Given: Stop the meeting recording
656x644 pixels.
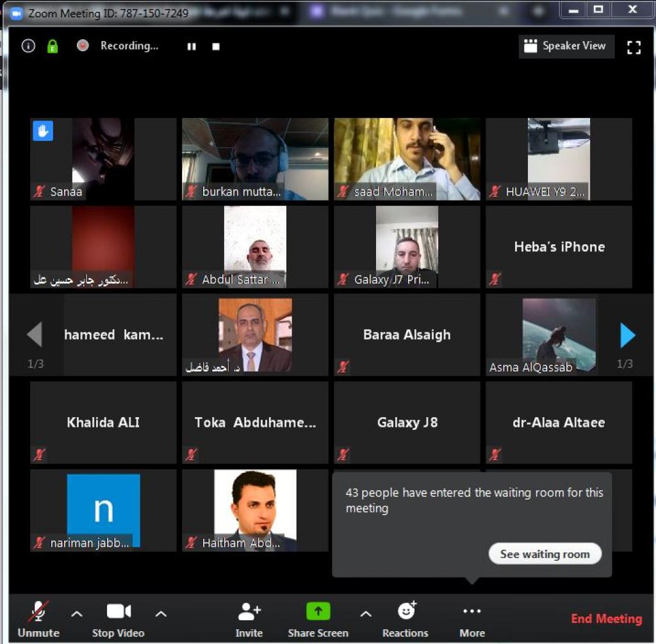Looking at the screenshot, I should (x=216, y=47).
